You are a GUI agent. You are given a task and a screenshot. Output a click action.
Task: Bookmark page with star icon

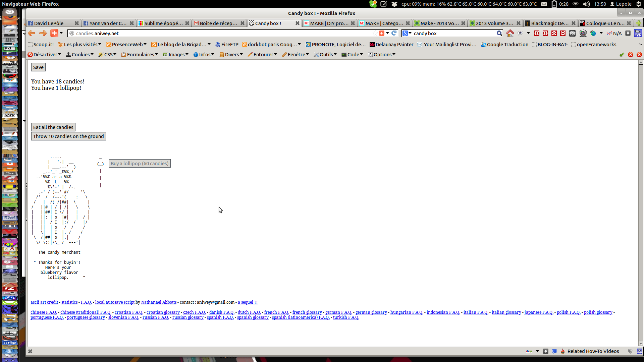[375, 33]
